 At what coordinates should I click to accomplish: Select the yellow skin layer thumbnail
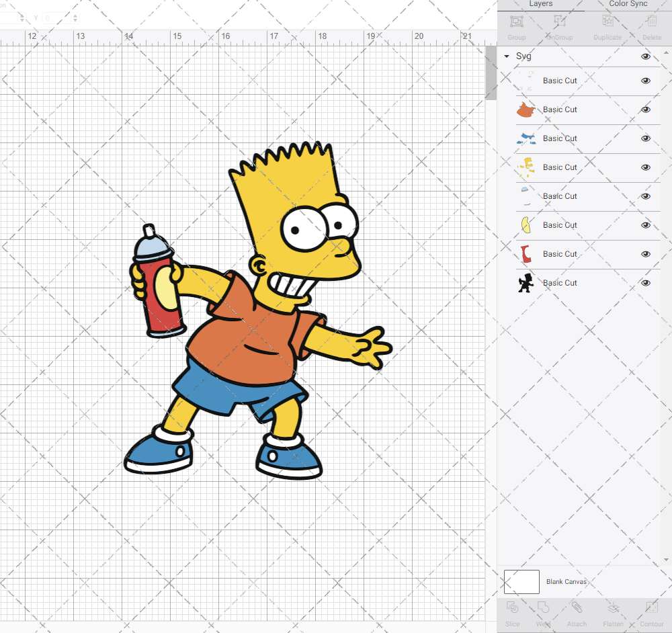(x=526, y=167)
